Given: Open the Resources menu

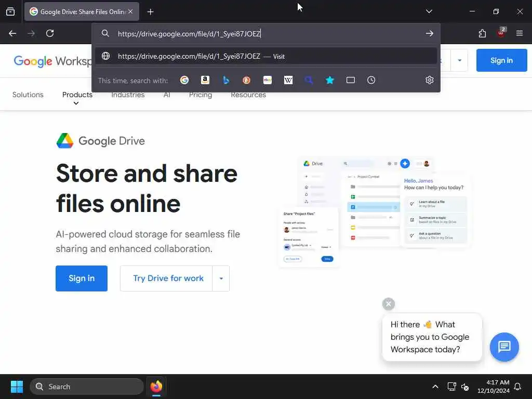Looking at the screenshot, I should pos(248,95).
